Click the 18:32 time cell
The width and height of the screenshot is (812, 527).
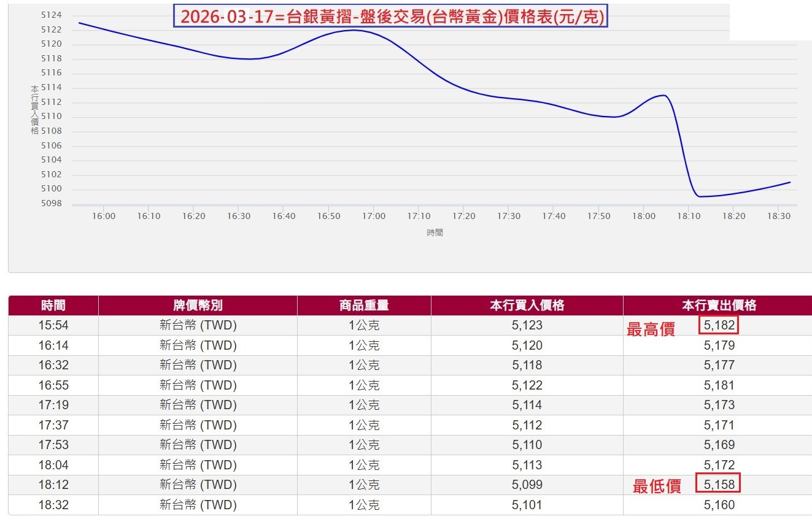coord(53,505)
